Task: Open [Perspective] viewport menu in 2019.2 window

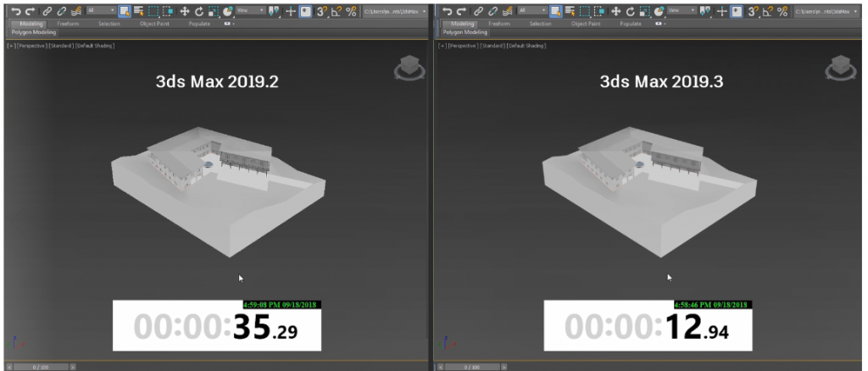Action: (x=32, y=46)
